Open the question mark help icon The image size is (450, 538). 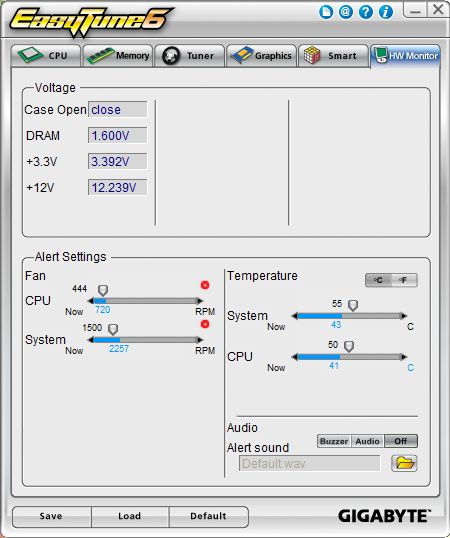click(366, 12)
